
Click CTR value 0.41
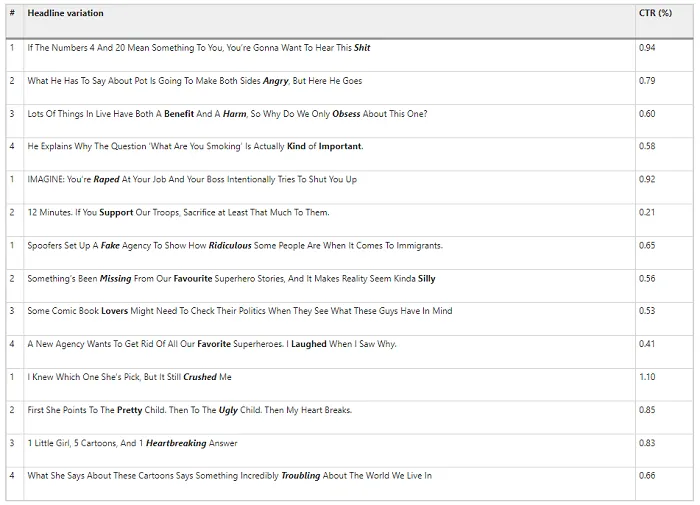(647, 344)
